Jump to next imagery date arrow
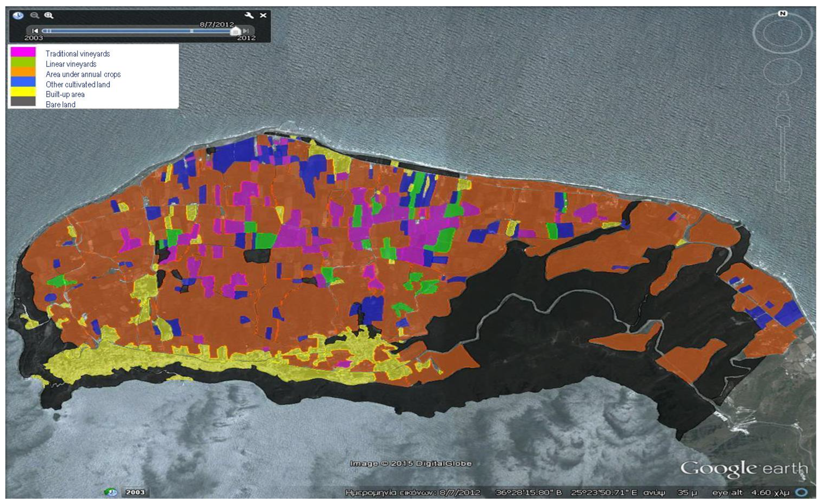The image size is (822, 504). tap(246, 31)
